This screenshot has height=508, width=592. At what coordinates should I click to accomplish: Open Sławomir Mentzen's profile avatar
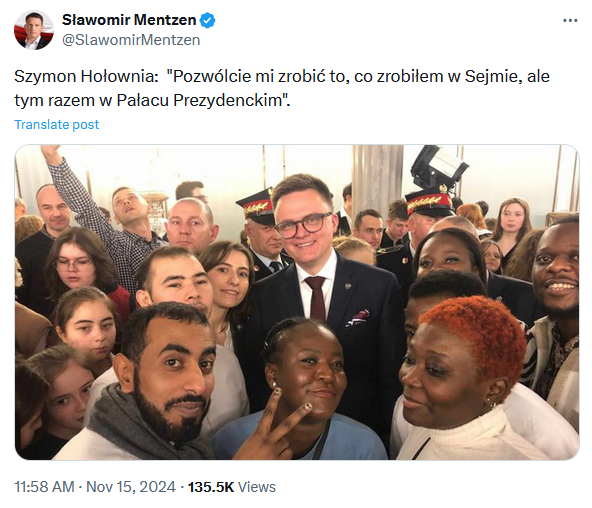coord(34,30)
